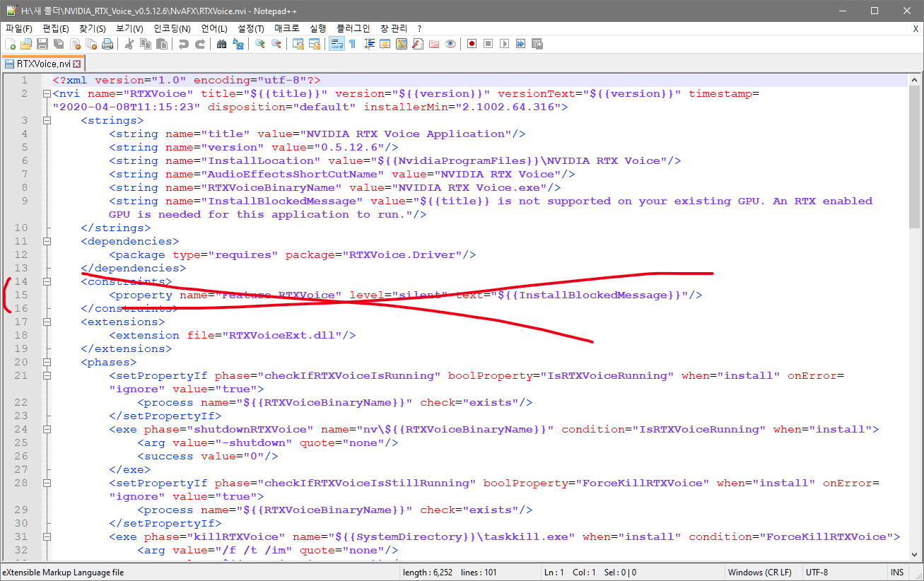
Task: Collapse the strings block on line 3
Action: click(47, 120)
